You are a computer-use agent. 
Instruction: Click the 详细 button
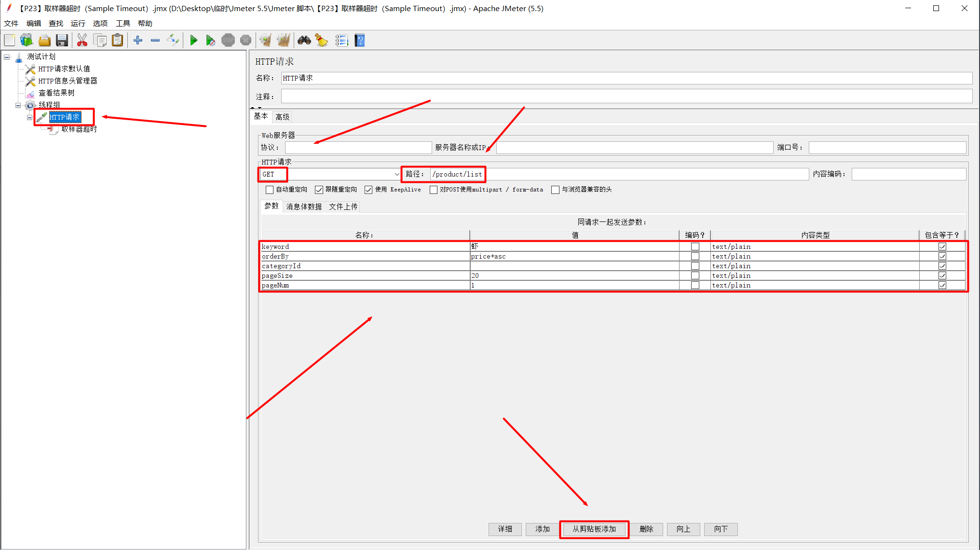(505, 529)
